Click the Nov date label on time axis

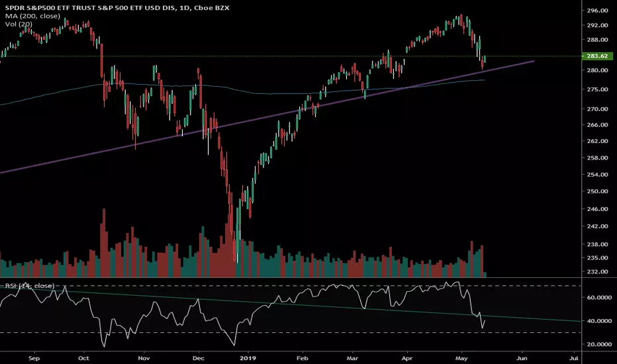[x=144, y=358]
